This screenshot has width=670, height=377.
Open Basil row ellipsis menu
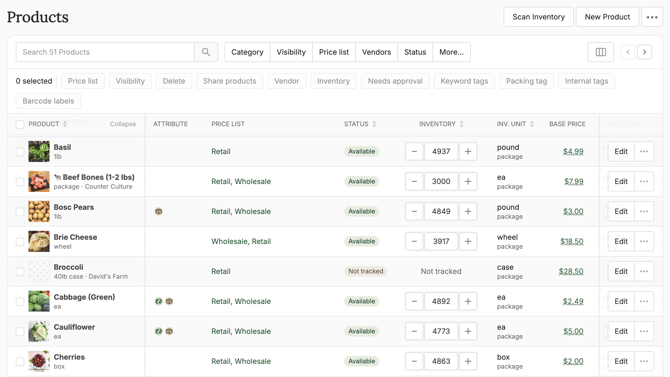644,151
